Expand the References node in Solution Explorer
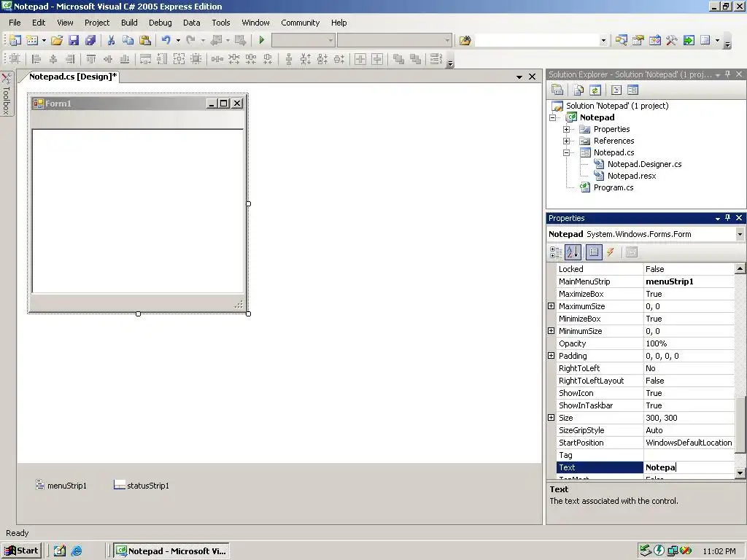Image resolution: width=747 pixels, height=560 pixels. point(566,141)
